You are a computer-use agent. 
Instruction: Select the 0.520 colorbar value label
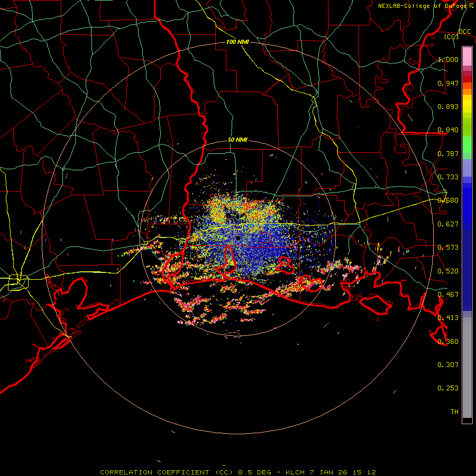click(448, 271)
